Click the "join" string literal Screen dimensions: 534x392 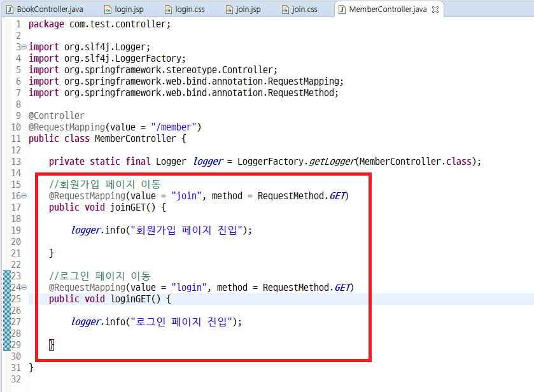[x=186, y=196]
